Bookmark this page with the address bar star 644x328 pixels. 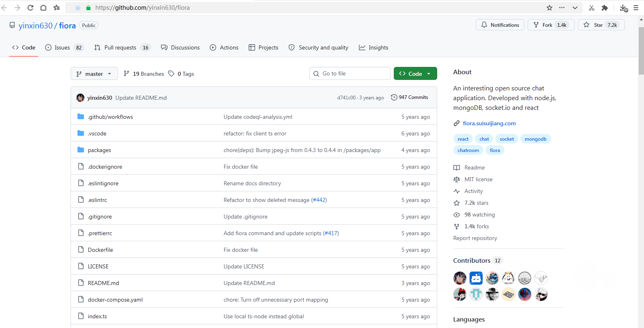[x=550, y=8]
